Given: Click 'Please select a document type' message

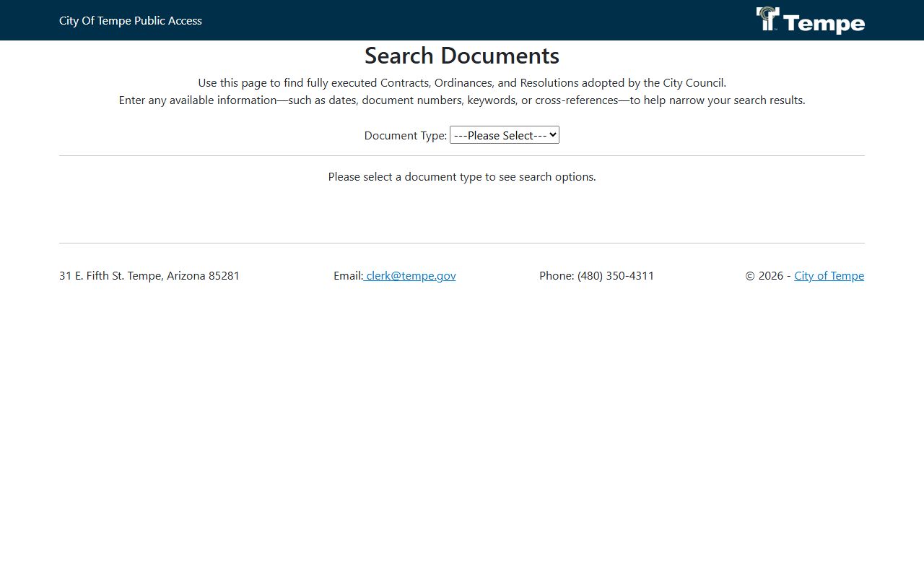Looking at the screenshot, I should 462,176.
